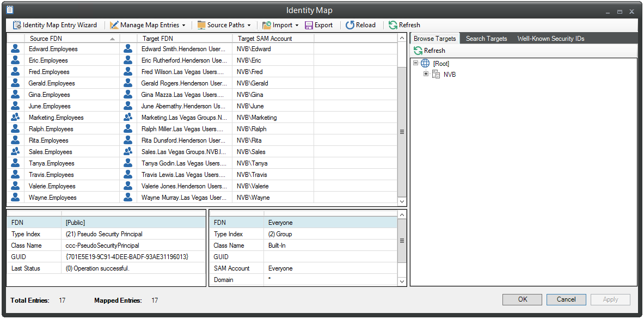
Task: Click Travis Lewis.Las Vegas Users target cell
Action: pos(184,175)
